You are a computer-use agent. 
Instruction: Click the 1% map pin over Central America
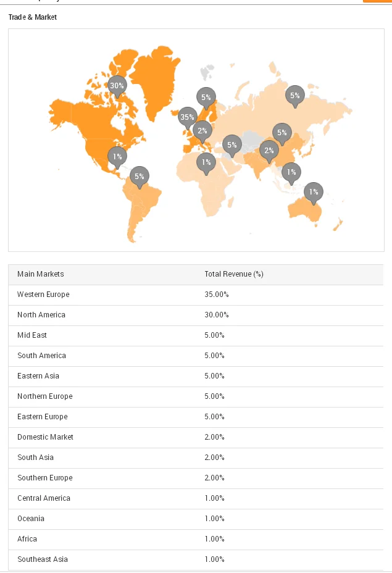[117, 157]
